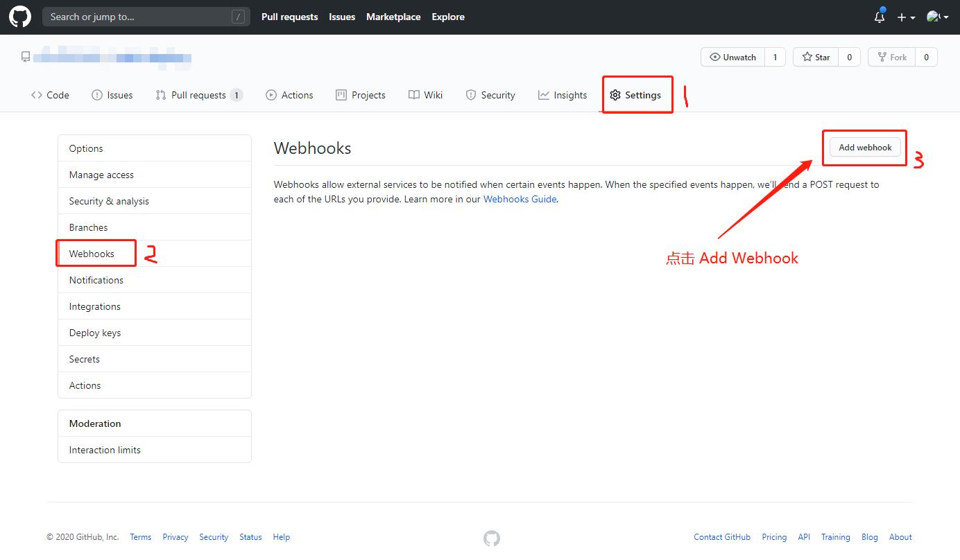The width and height of the screenshot is (960, 560).
Task: Select Options in settings sidebar
Action: 155,148
